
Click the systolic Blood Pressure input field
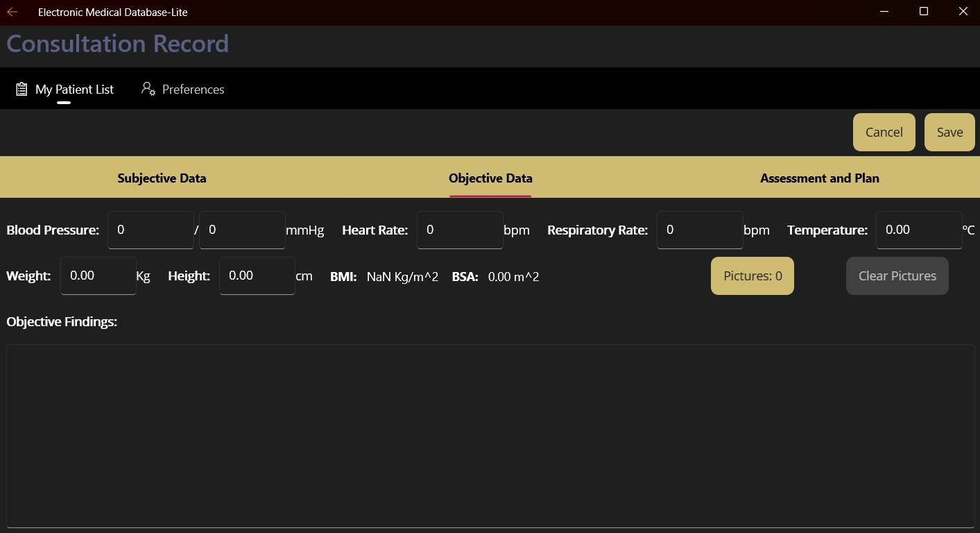(x=150, y=230)
